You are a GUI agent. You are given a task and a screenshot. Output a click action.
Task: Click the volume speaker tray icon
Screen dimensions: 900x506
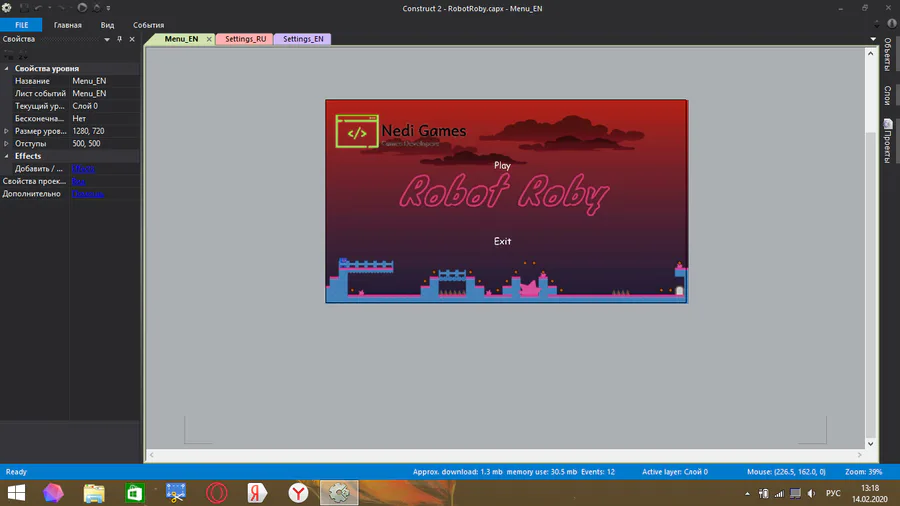point(811,493)
